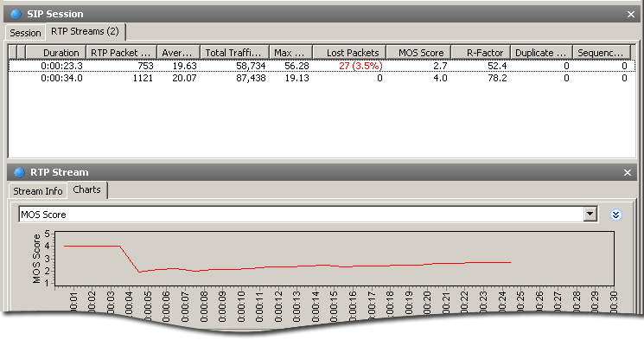Switch to the Session tab
The image size is (644, 340).
[25, 33]
